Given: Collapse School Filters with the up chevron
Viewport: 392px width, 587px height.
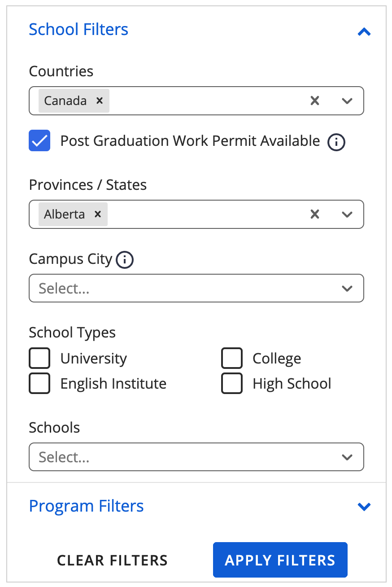Looking at the screenshot, I should [x=364, y=32].
